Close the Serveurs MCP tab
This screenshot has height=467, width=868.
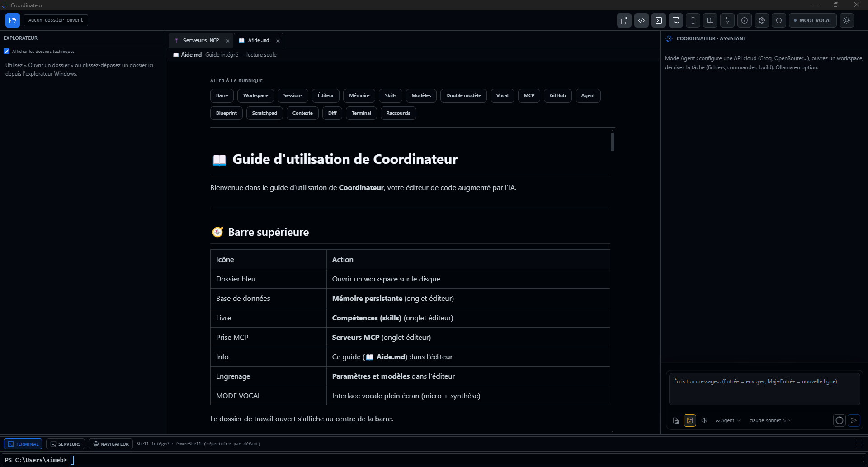click(228, 41)
